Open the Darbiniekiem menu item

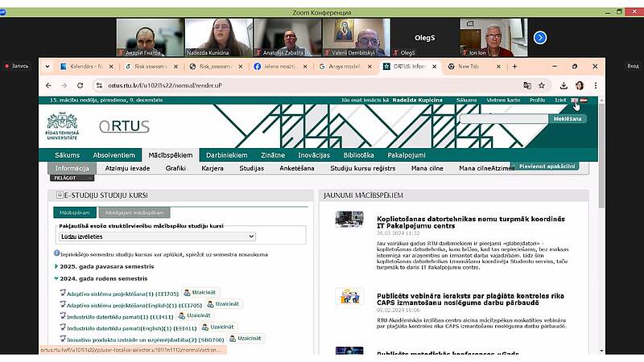pos(227,155)
